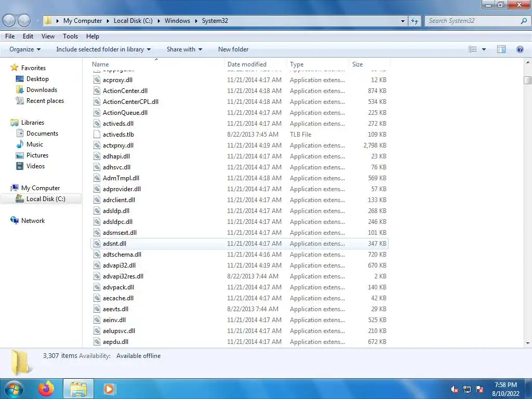Expand the arrow after Windows in address bar
The image size is (532, 399).
pyautogui.click(x=196, y=21)
